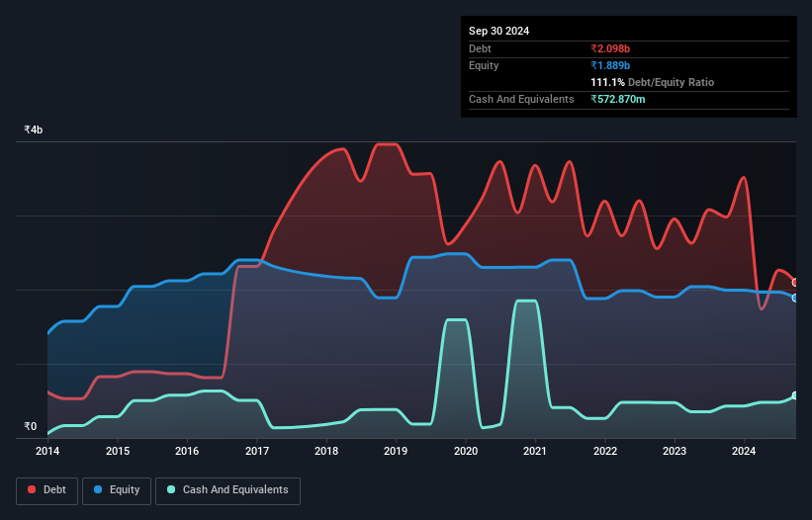The image size is (812, 520).
Task: Toggle the Debt series legend button
Action: click(x=47, y=490)
